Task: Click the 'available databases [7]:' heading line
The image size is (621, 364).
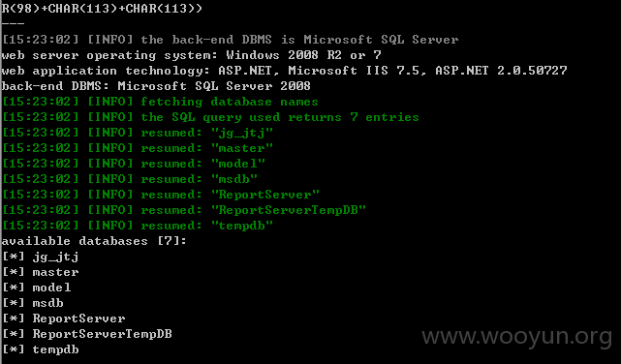Action: [94, 241]
